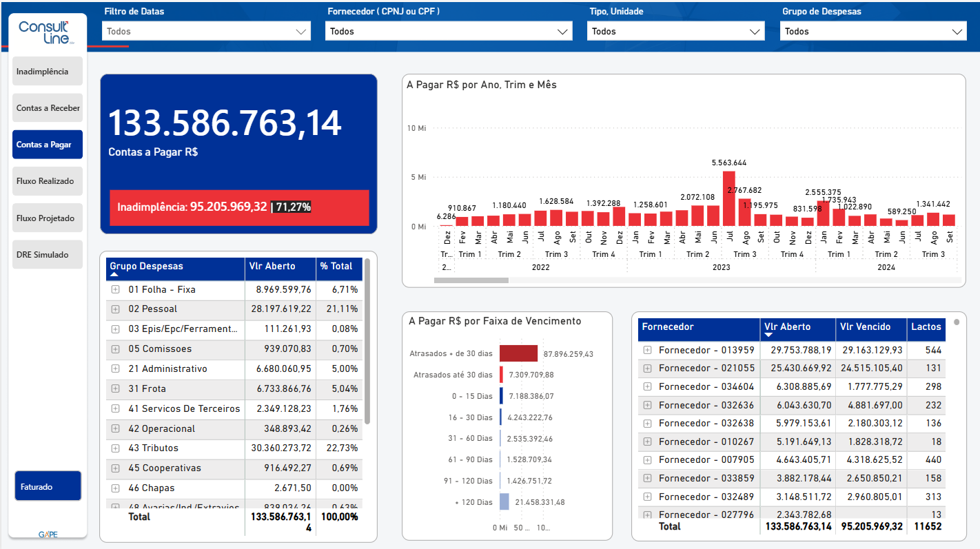Select the Jan 2024 bar labeled 2.555.375
The image size is (980, 549).
point(823,214)
